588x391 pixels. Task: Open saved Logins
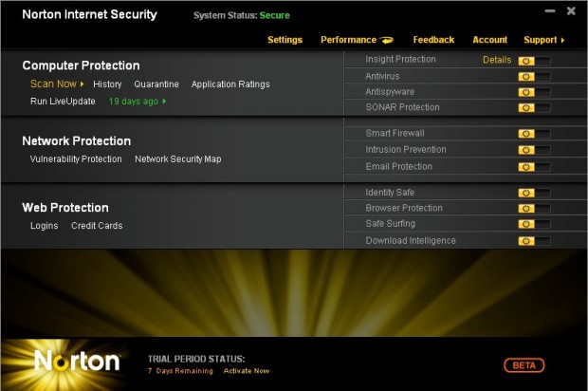[x=45, y=226]
